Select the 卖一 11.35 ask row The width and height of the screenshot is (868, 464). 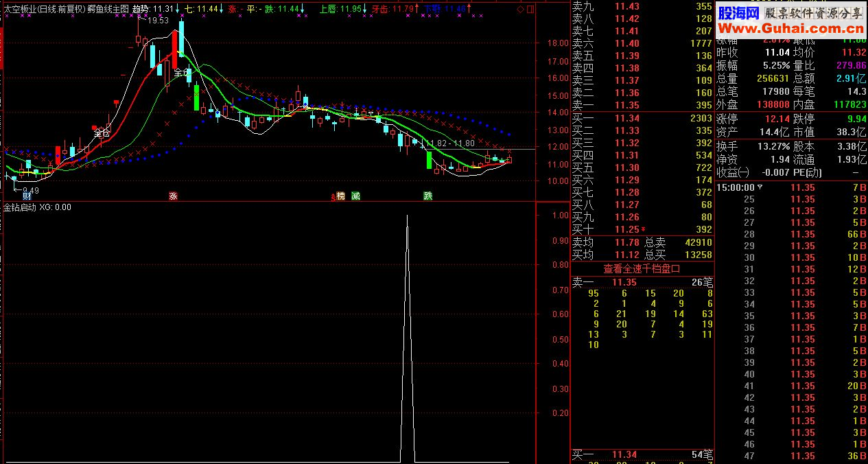[642, 105]
